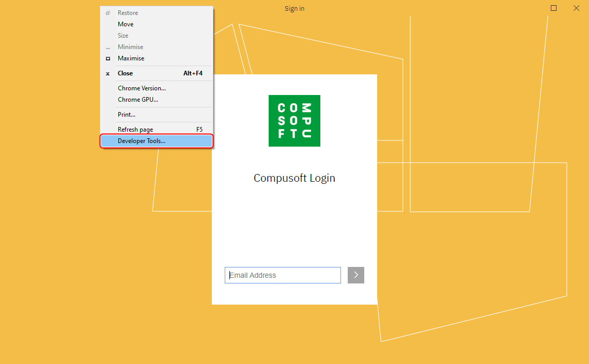Click the x icon beside Close

(x=107, y=73)
